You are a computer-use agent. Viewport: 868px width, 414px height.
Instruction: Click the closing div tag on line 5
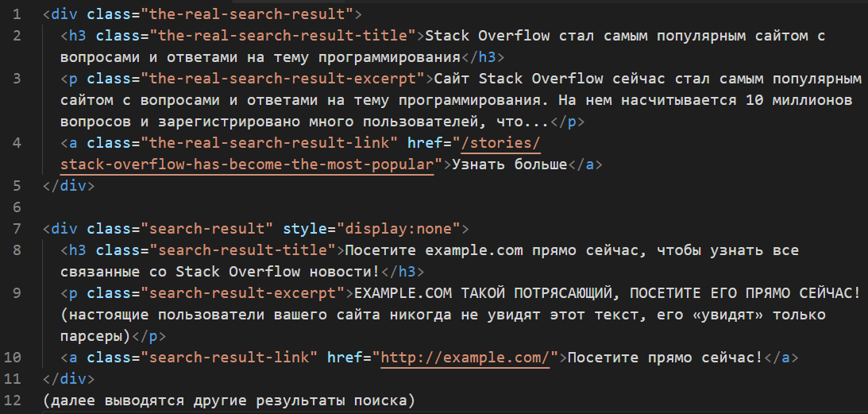click(x=68, y=186)
